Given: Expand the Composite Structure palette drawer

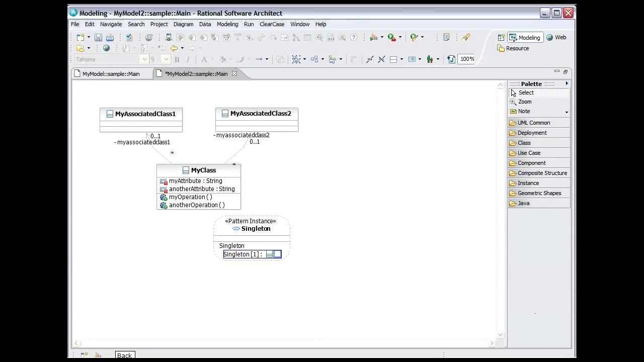Looking at the screenshot, I should 539,173.
